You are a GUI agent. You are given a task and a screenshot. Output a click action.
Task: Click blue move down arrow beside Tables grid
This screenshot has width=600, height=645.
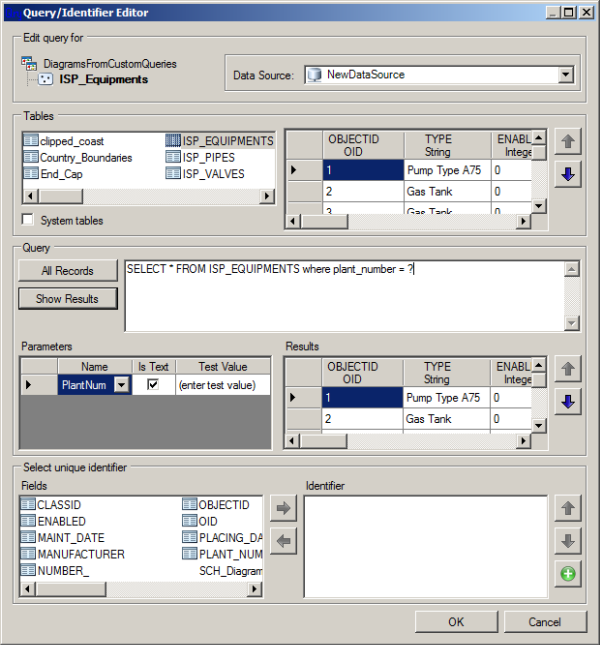[x=567, y=175]
